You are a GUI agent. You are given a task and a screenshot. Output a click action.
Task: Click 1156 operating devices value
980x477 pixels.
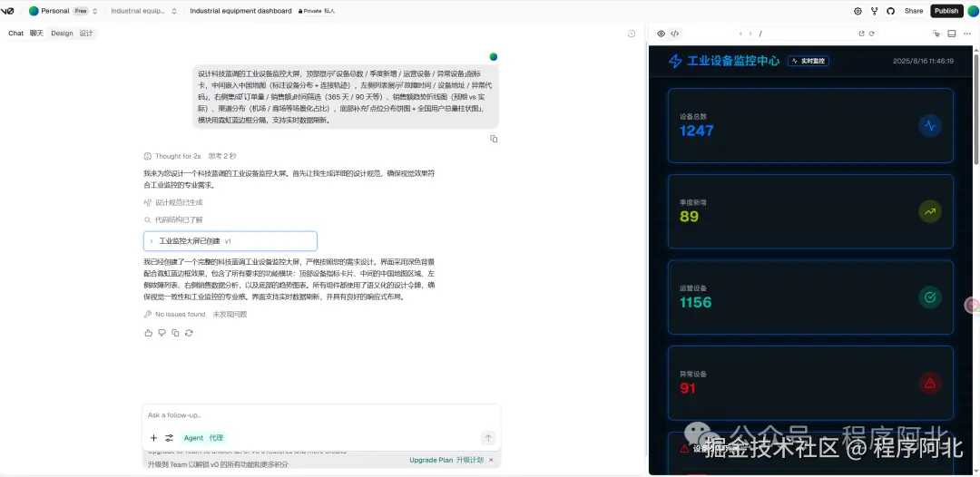[696, 303]
